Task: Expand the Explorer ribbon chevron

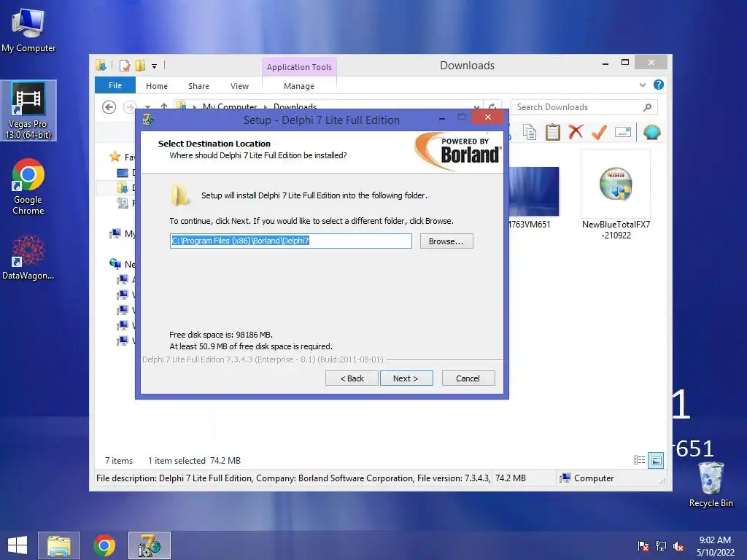Action: [x=642, y=85]
